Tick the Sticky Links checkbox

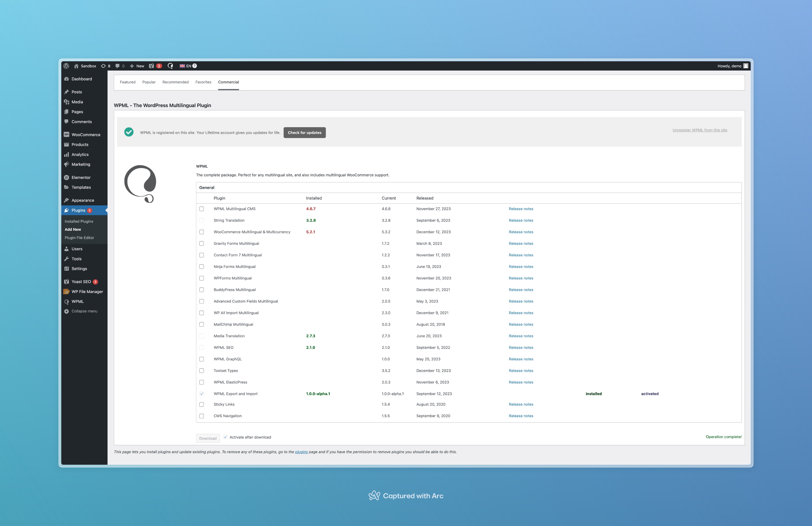tap(202, 405)
